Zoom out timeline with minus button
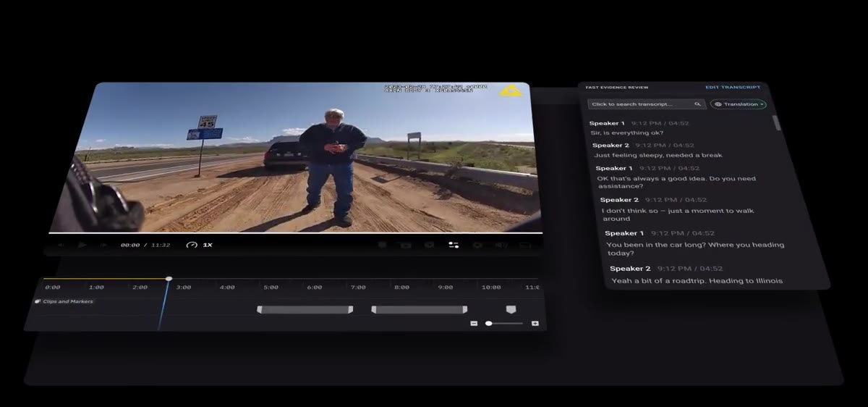The width and height of the screenshot is (868, 407). pyautogui.click(x=474, y=323)
